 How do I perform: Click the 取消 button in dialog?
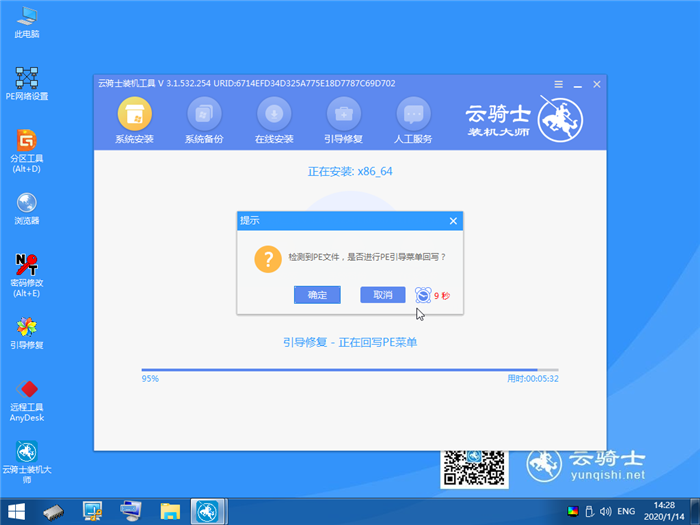click(x=383, y=295)
